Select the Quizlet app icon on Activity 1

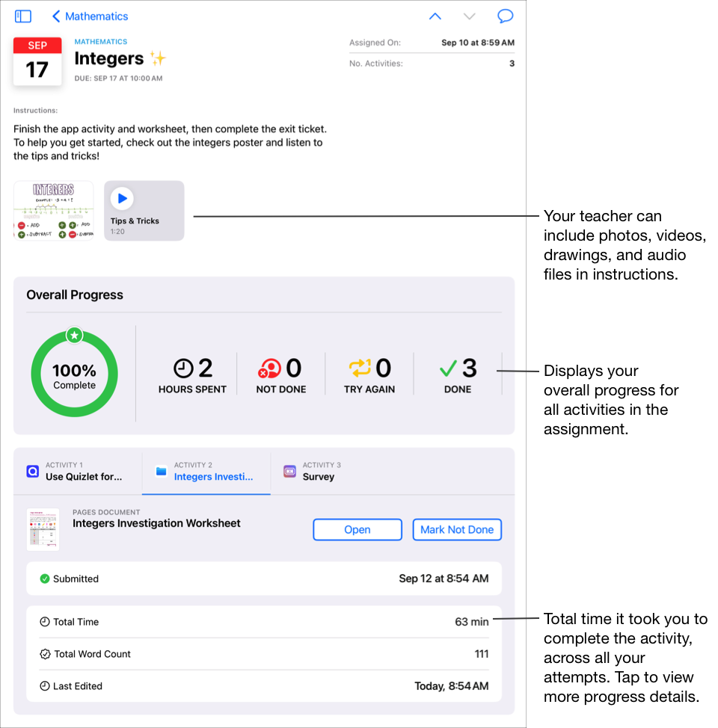tap(32, 471)
